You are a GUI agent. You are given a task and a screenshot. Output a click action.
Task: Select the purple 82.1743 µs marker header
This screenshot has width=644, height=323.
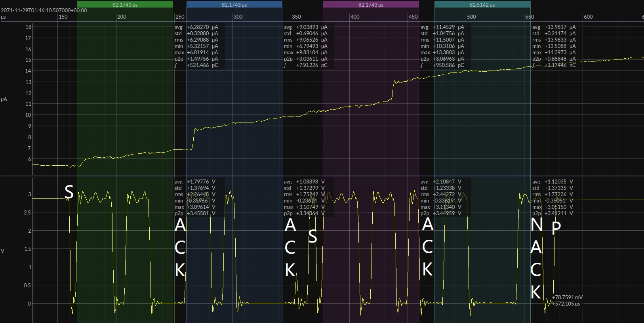click(371, 4)
